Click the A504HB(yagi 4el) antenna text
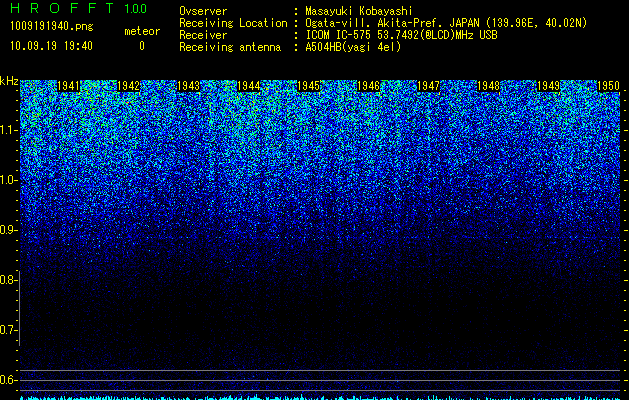The width and height of the screenshot is (629, 400). 353,47
